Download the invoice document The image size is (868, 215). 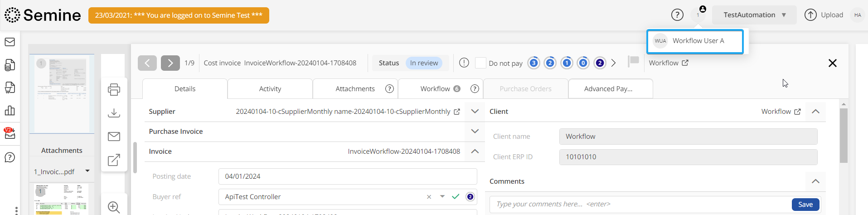pyautogui.click(x=114, y=113)
